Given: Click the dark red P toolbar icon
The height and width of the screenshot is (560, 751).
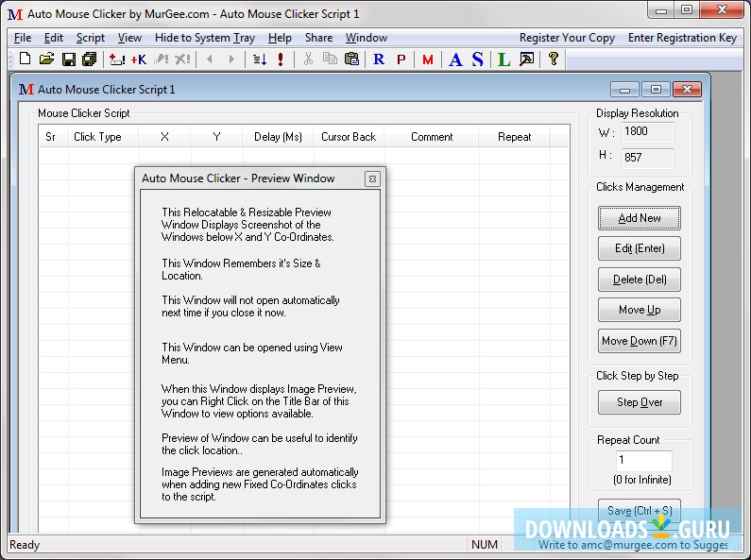Looking at the screenshot, I should click(401, 59).
